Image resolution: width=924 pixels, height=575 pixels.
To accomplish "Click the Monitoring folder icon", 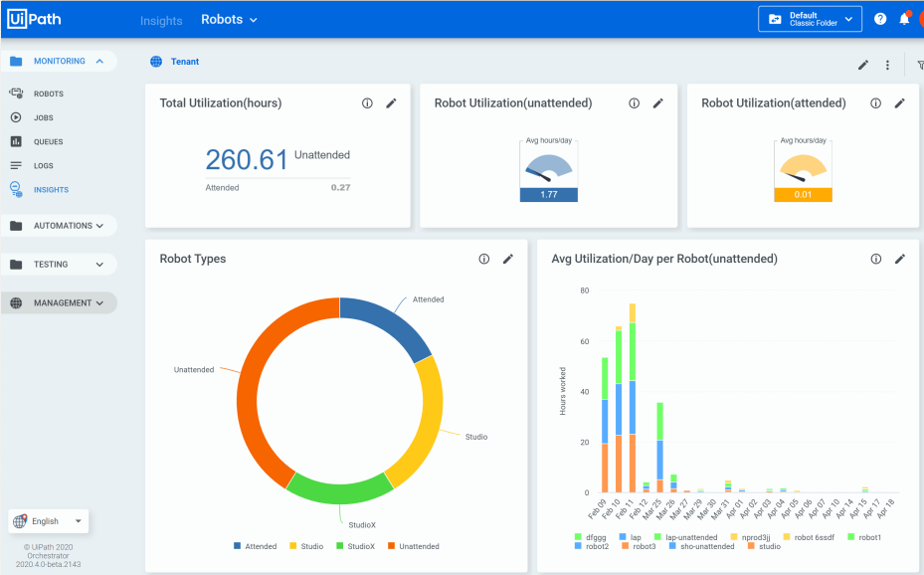I will click(16, 61).
